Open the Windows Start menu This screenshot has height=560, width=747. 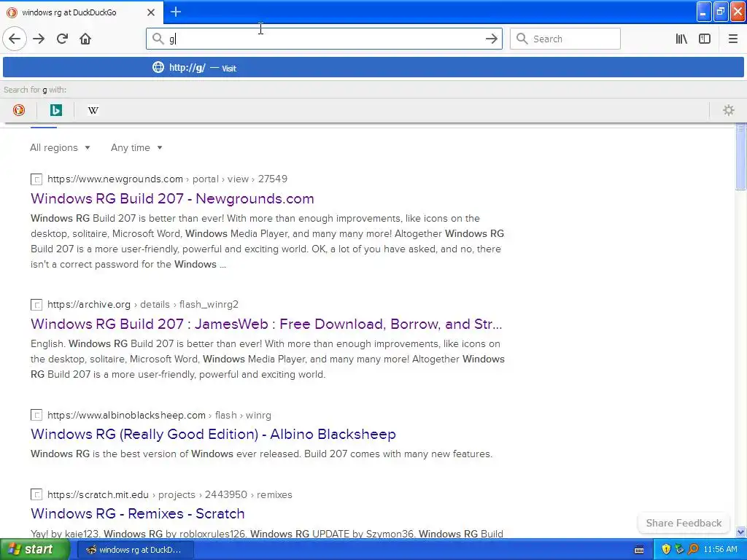34,550
